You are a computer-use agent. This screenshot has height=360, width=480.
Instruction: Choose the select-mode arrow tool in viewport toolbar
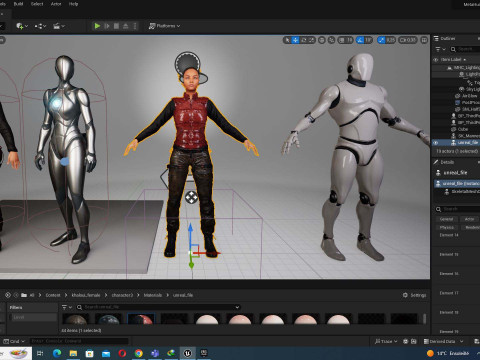pyautogui.click(x=287, y=40)
